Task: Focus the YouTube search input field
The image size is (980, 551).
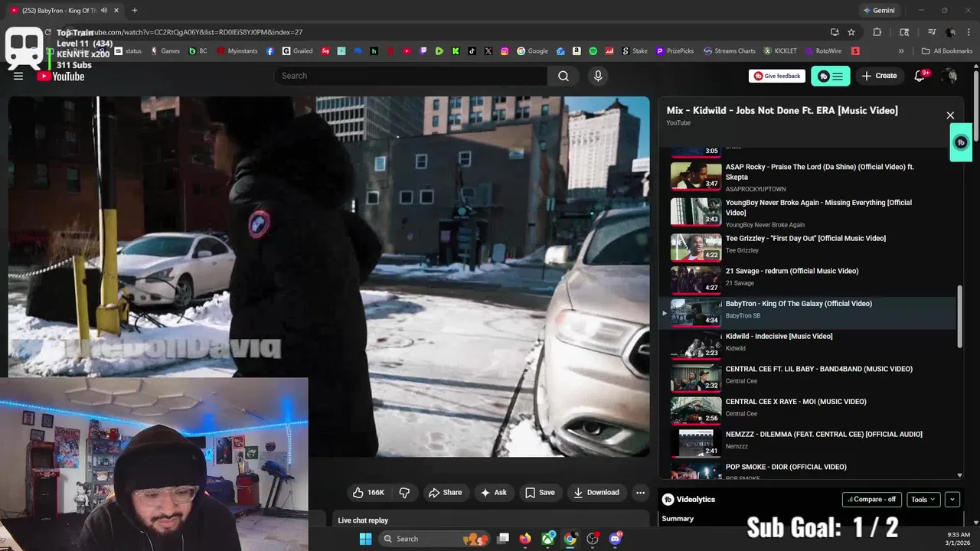Action: coord(410,76)
